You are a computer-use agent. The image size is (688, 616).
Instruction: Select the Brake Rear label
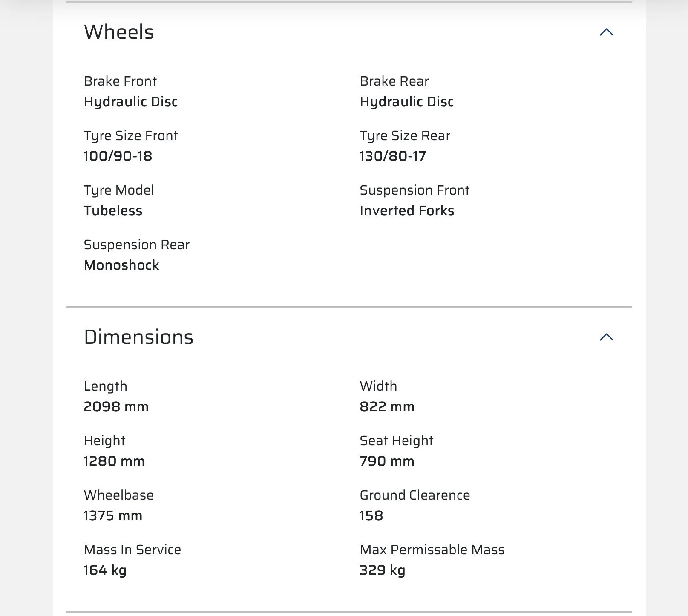click(x=394, y=81)
